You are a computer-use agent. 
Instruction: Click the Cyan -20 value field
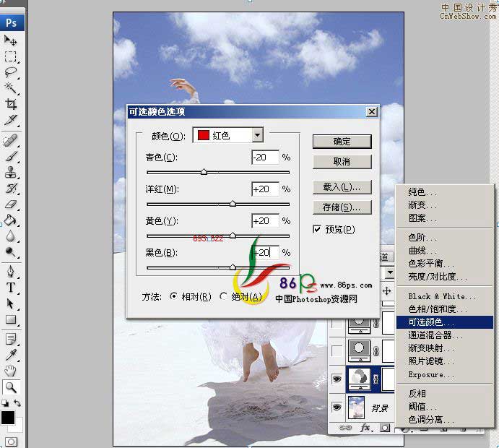coord(265,158)
